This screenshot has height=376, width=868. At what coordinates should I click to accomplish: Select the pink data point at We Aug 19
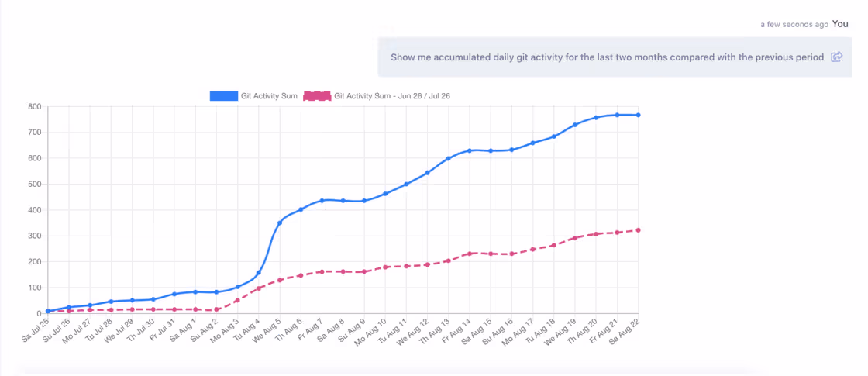coord(574,237)
